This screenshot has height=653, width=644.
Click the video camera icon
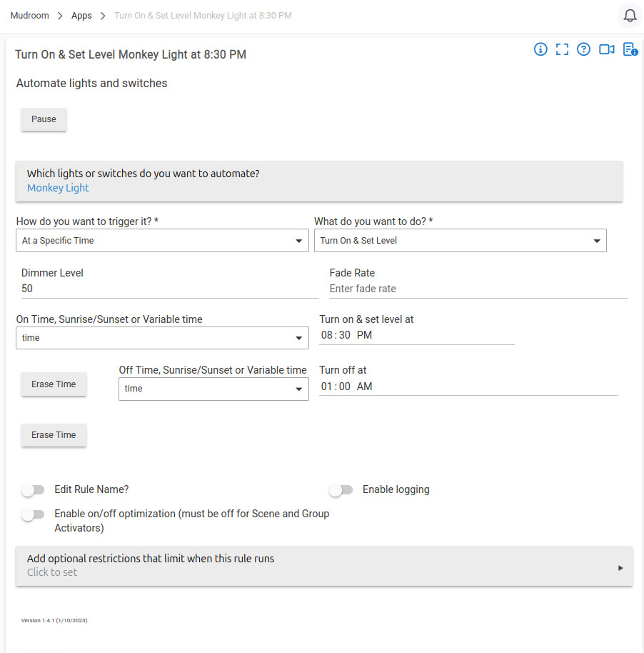click(607, 49)
